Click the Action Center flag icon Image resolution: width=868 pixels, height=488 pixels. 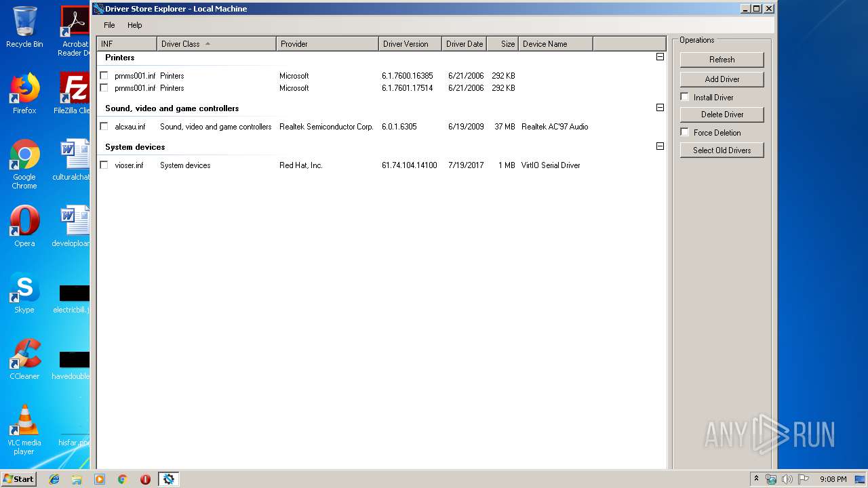point(804,479)
